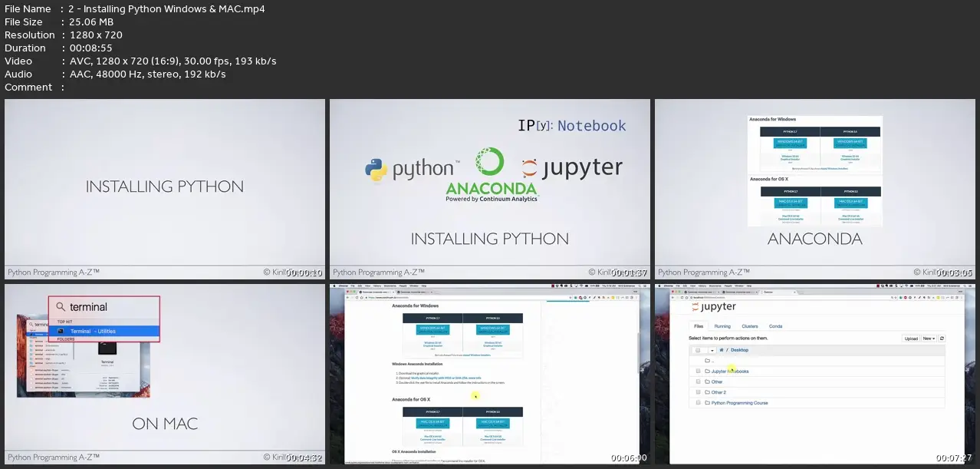Click the folder icon beside Python Programming Course
980x469 pixels.
(x=707, y=403)
